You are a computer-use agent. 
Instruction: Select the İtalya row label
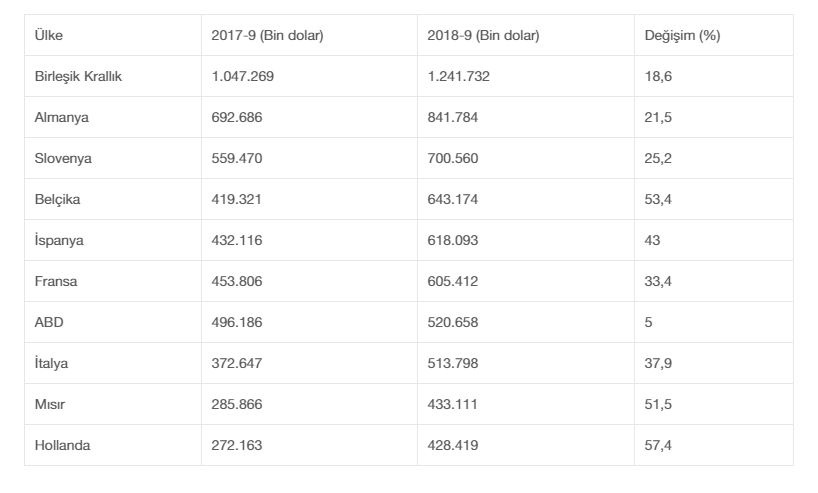pyautogui.click(x=51, y=363)
